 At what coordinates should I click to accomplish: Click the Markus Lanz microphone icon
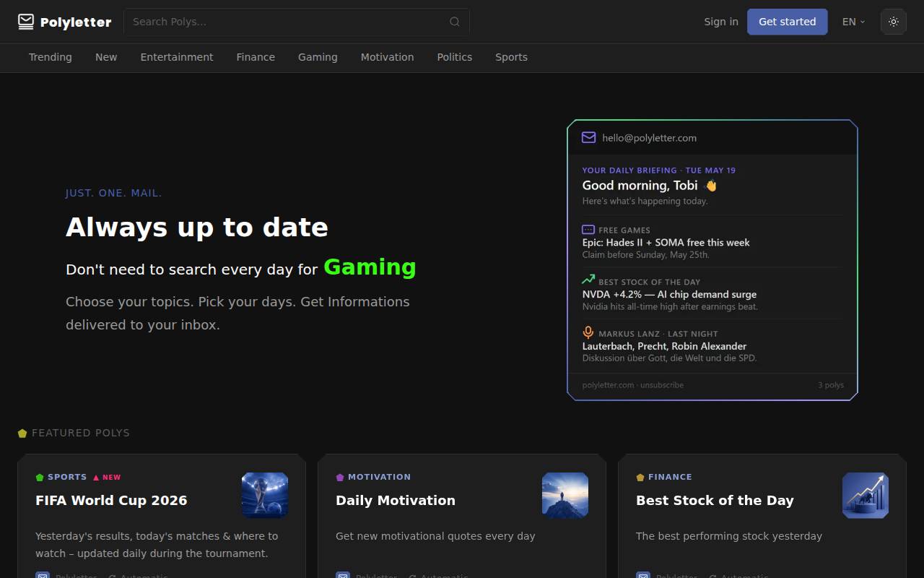[x=588, y=332]
